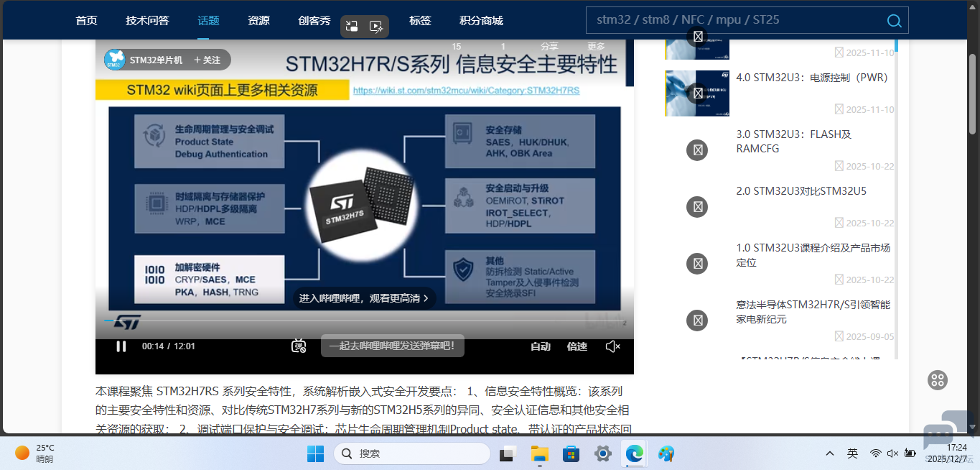Open the weather widget showing 25°C
Viewport: 980px width, 470px height.
(x=34, y=453)
